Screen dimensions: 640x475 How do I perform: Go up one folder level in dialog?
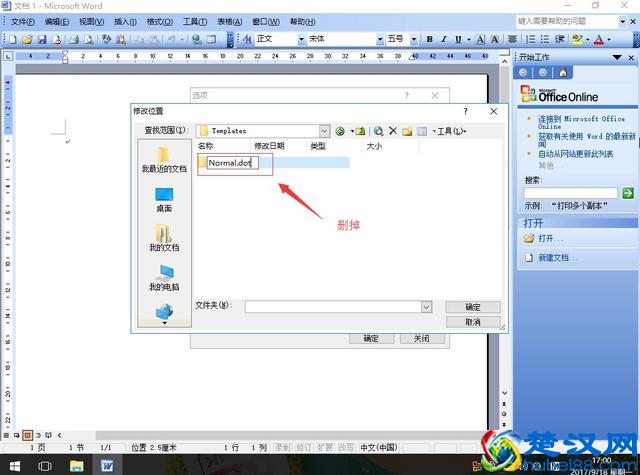click(x=360, y=131)
